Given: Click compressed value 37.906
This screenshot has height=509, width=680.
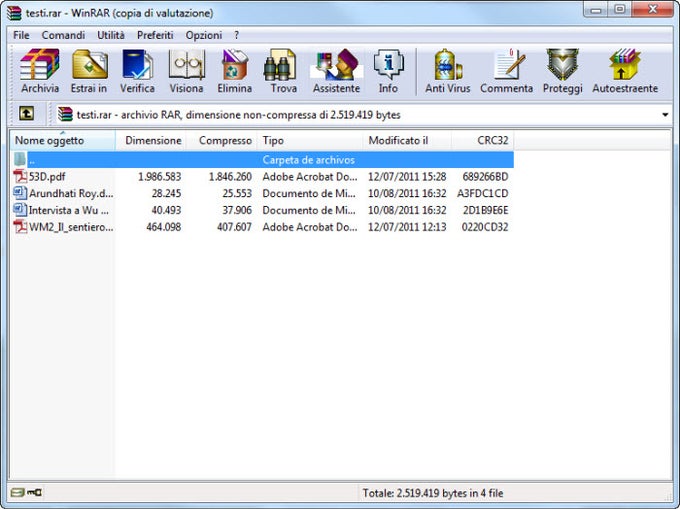Looking at the screenshot, I should click(x=237, y=210).
